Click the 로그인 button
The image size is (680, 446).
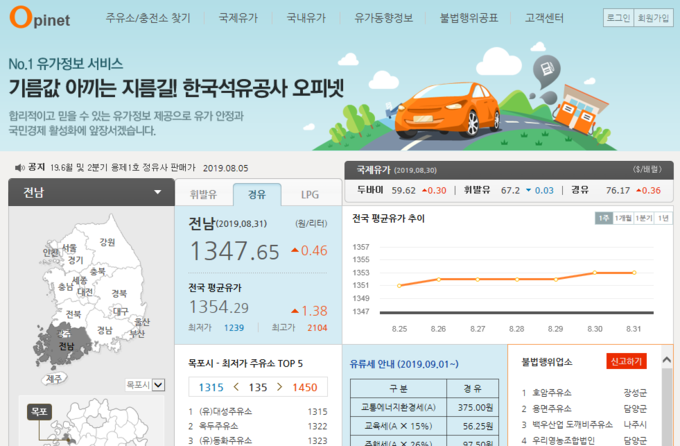[618, 18]
